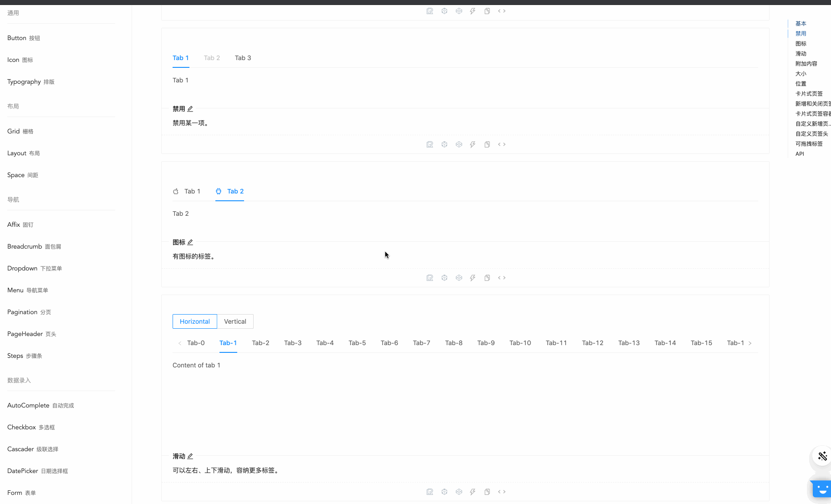Edit the 禁用 section title with pencil icon

pyautogui.click(x=190, y=109)
